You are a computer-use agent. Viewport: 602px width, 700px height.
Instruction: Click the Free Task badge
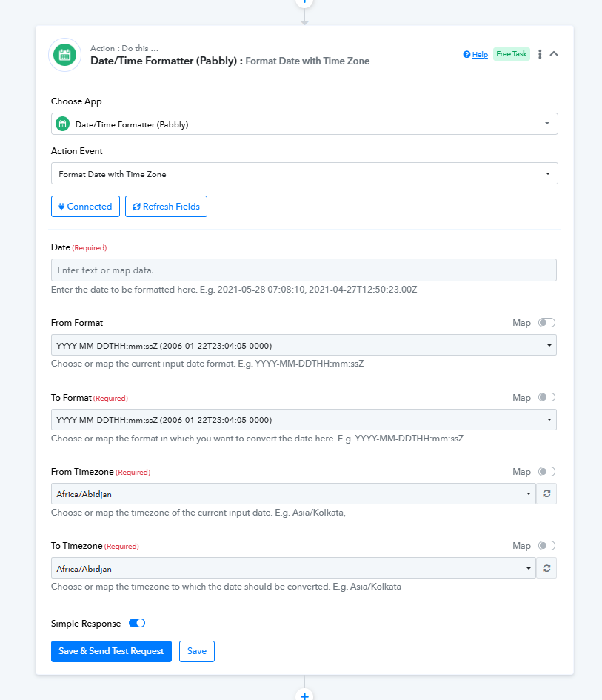(x=512, y=54)
